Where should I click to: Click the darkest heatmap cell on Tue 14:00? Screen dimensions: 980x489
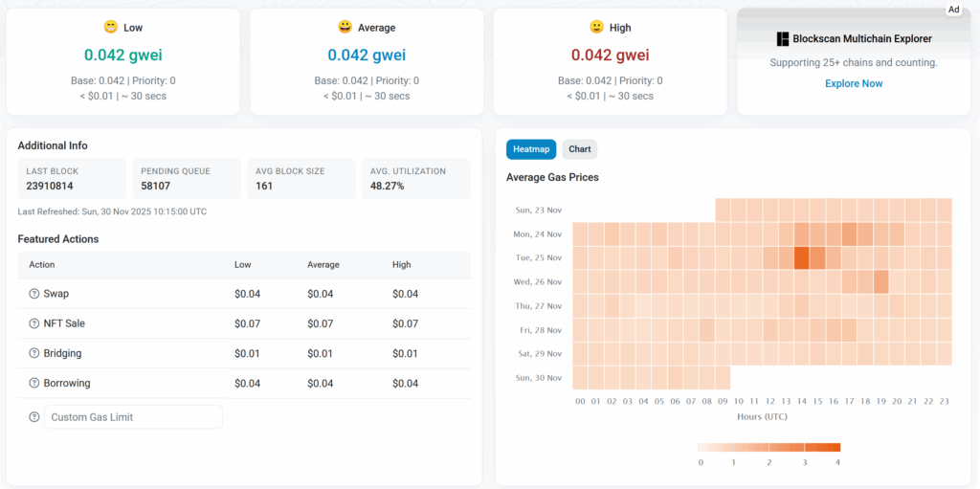pyautogui.click(x=802, y=258)
